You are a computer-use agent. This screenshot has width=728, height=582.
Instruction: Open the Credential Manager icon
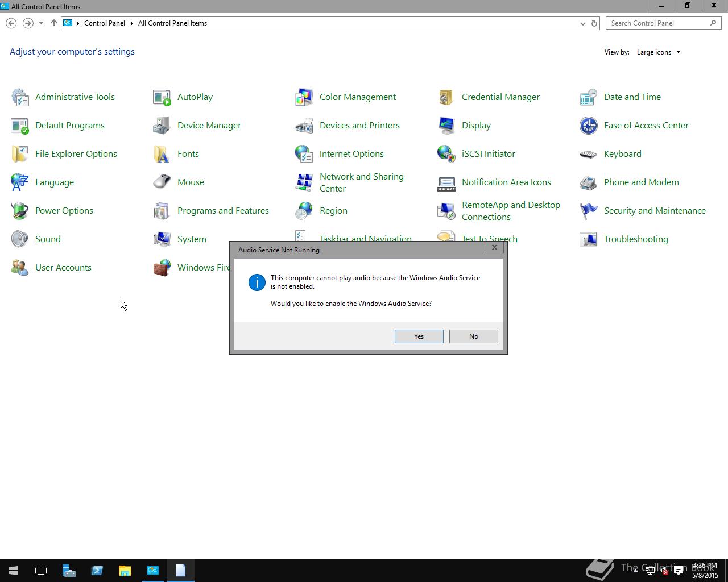click(x=446, y=97)
